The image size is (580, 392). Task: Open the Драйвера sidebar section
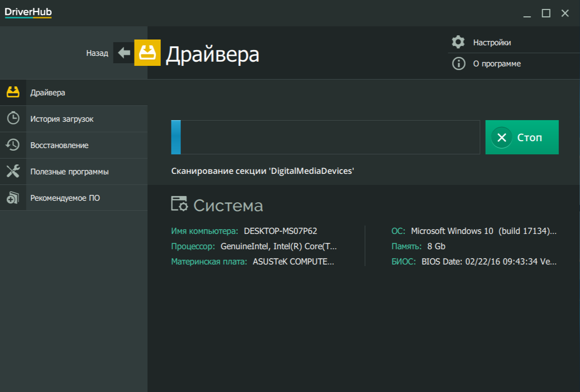click(x=74, y=92)
